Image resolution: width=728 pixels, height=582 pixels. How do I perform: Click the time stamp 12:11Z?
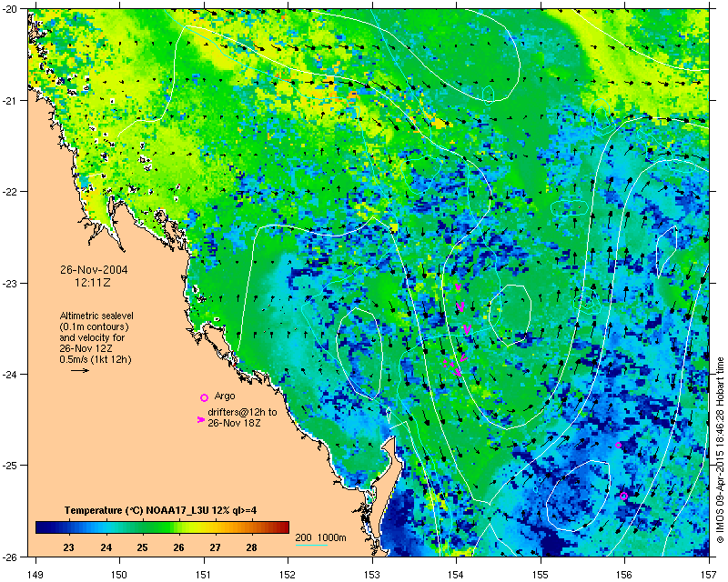[93, 282]
